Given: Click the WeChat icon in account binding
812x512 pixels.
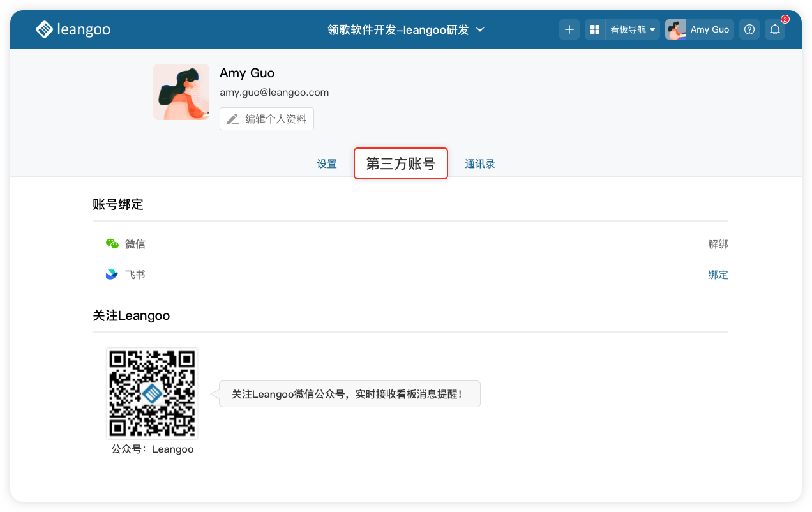Looking at the screenshot, I should coord(112,244).
